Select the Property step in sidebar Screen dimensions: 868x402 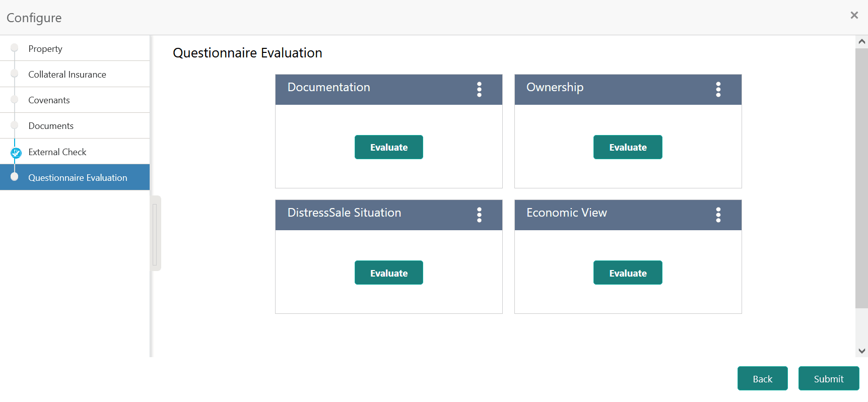(x=45, y=48)
